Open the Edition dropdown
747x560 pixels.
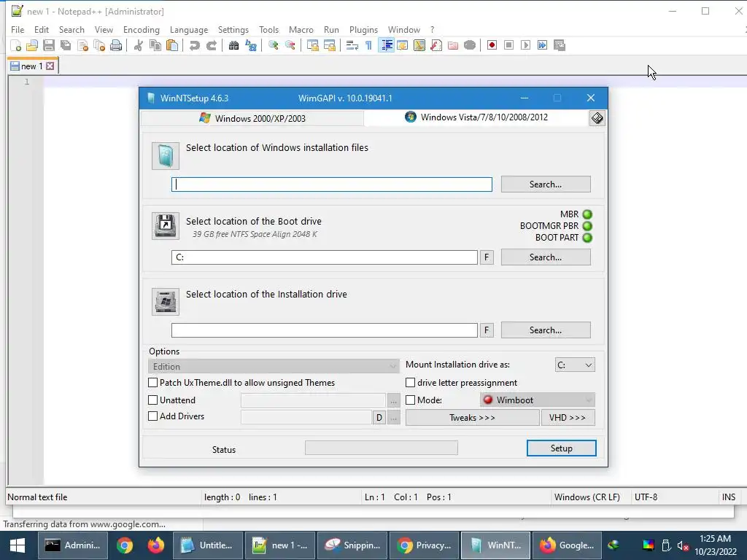coord(274,366)
